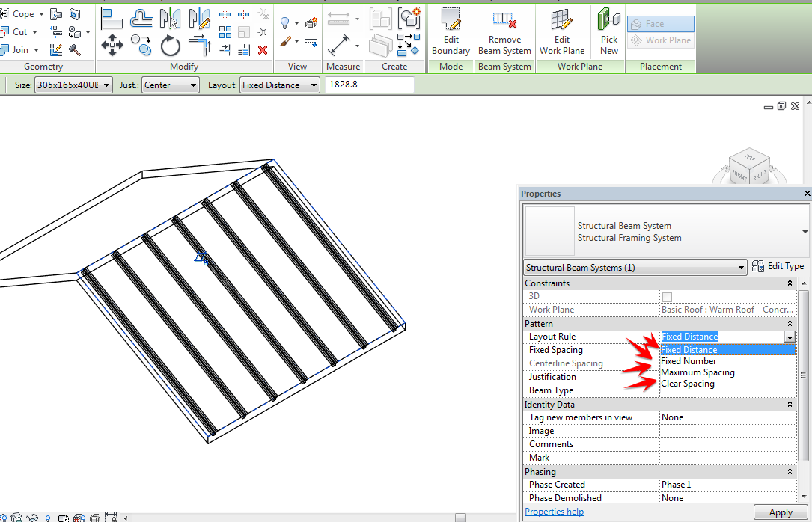The width and height of the screenshot is (812, 522).
Task: Activate the Rotate tool
Action: tap(171, 46)
